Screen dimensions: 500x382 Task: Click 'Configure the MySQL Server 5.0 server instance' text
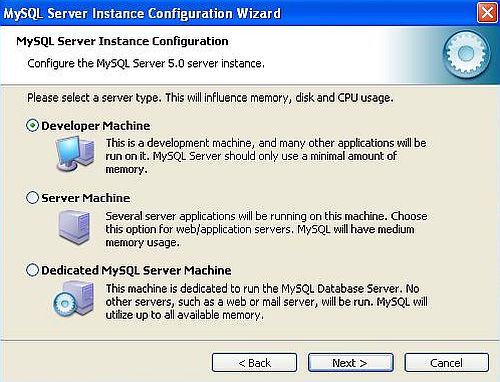(x=146, y=63)
